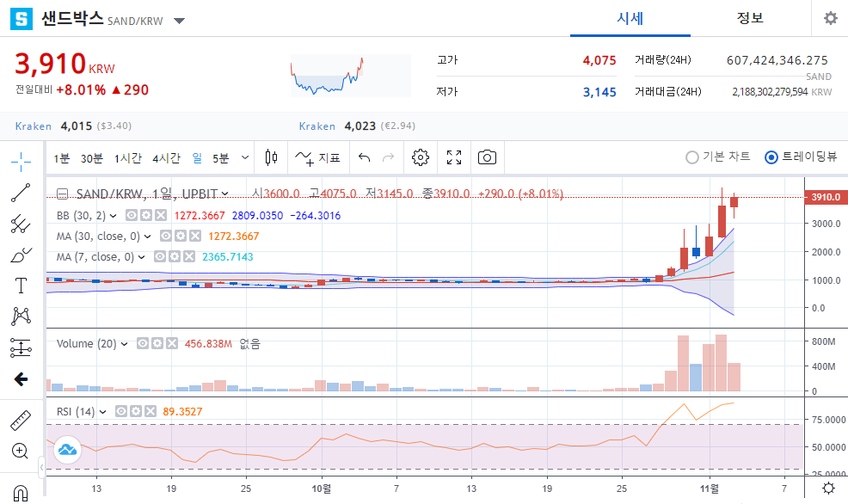
Task: Collapse the drawing sidebar with side arrow
Action: pos(41,467)
